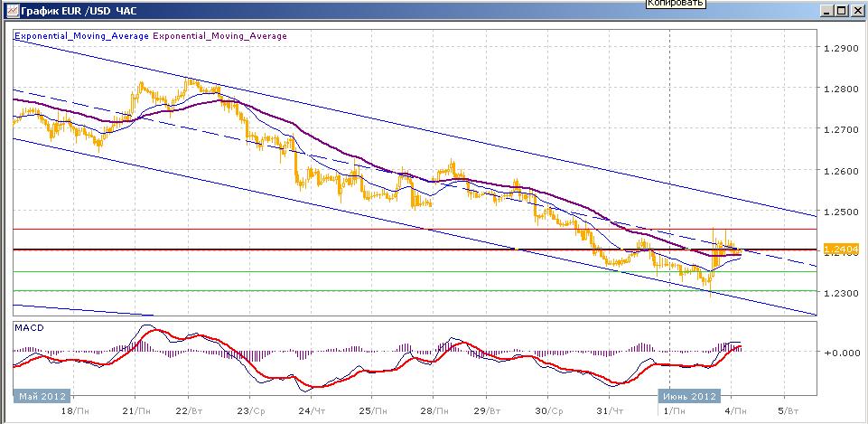Maximize the EUR/USD chart window
The image size is (868, 424).
click(x=842, y=11)
